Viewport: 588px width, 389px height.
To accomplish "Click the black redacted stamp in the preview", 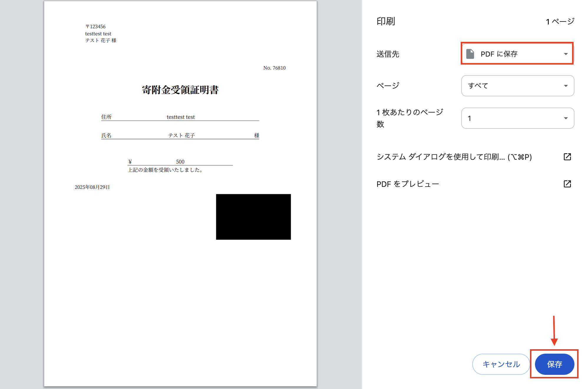I will pos(253,217).
